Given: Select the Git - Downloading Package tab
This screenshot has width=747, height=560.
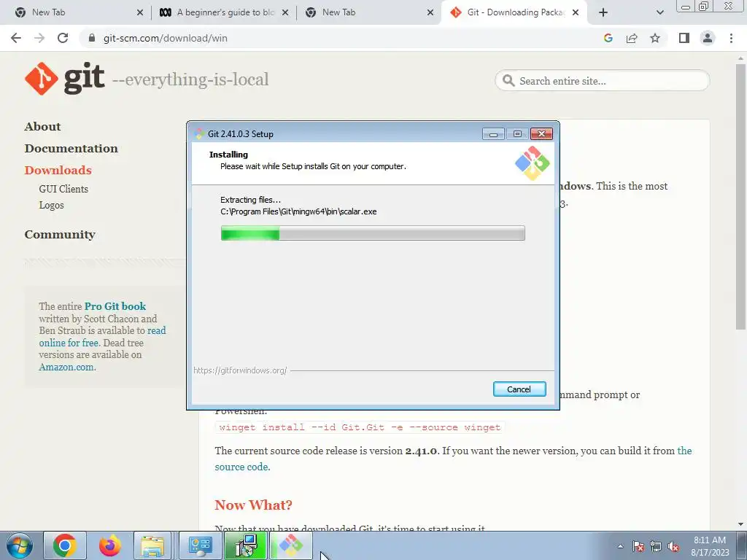Looking at the screenshot, I should coord(514,12).
